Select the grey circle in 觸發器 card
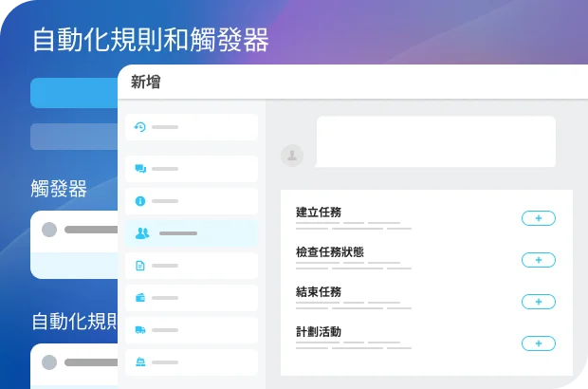This screenshot has width=588, height=389. click(49, 230)
